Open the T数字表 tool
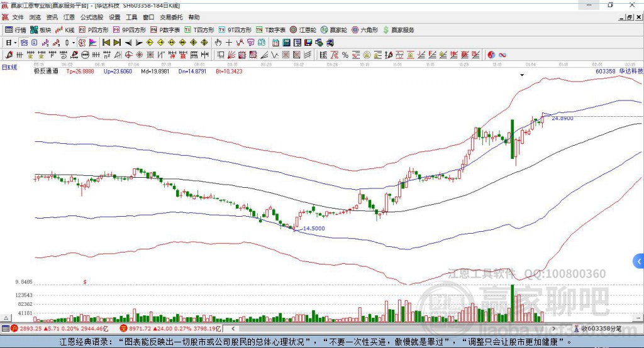Viewport: 644px width, 348px height. pyautogui.click(x=270, y=30)
